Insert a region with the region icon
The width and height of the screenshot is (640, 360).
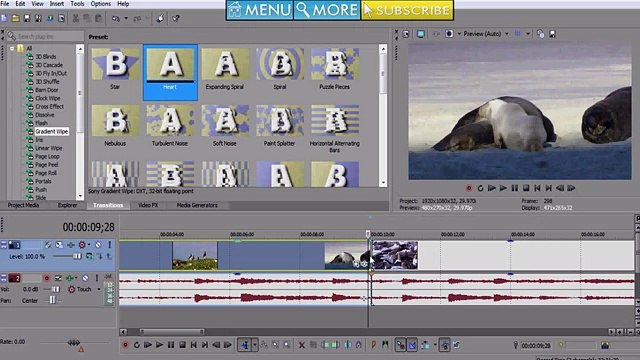coord(385,345)
